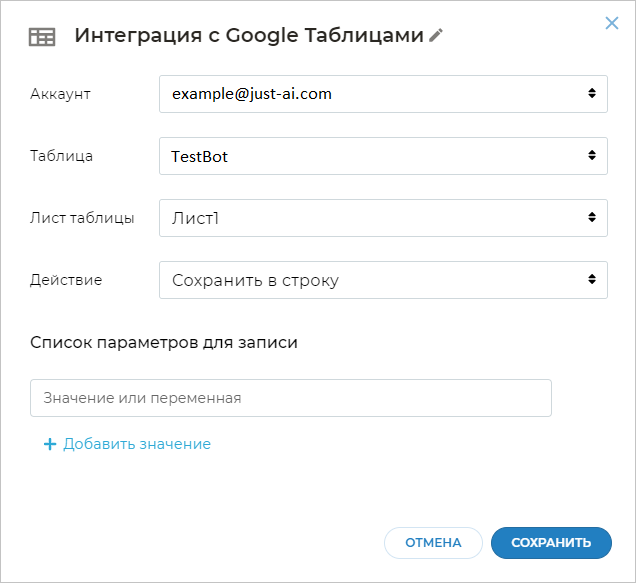Click the СОХРАНИТЬ button
This screenshot has width=636, height=583.
[551, 543]
